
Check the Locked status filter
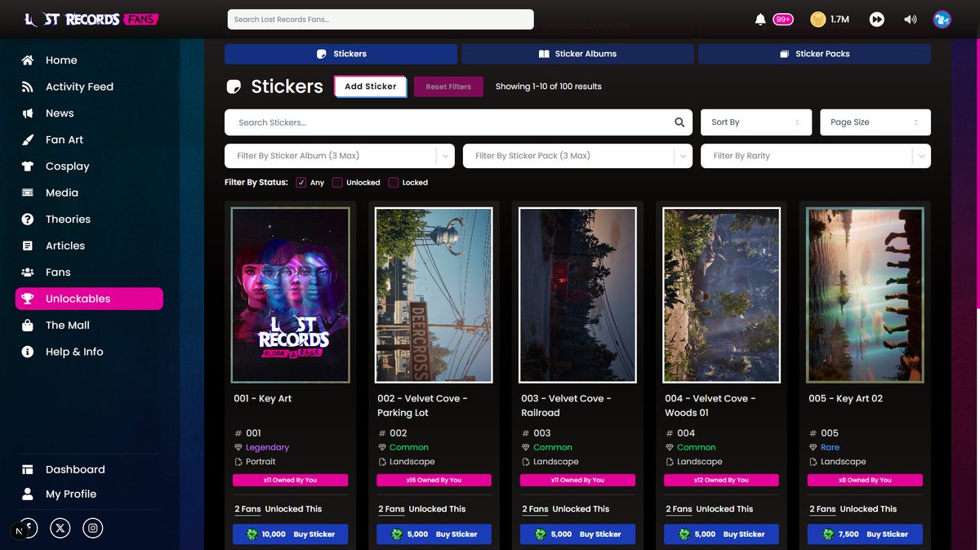coord(394,183)
